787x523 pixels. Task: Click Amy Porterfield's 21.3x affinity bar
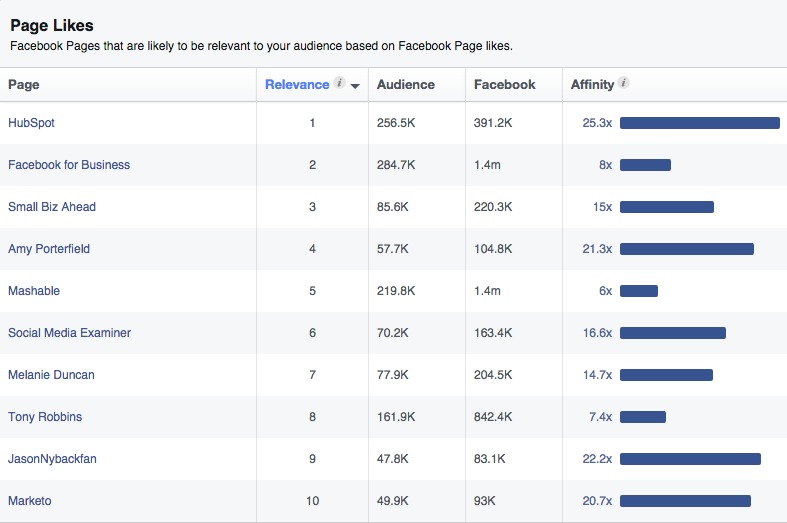(x=687, y=249)
